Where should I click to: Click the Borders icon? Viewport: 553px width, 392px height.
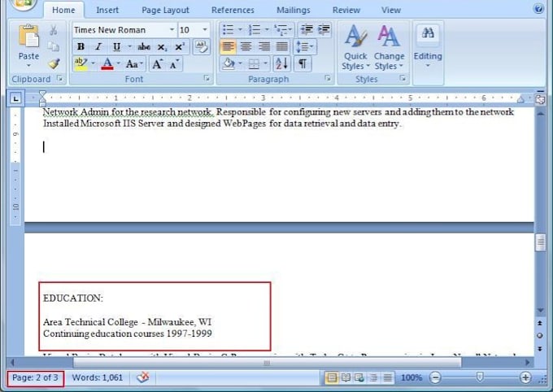[x=254, y=64]
